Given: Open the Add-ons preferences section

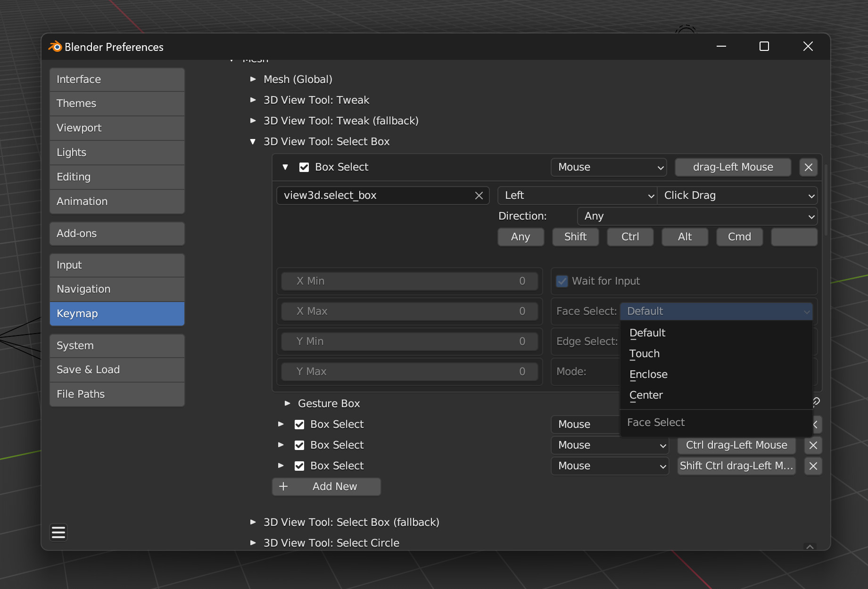Looking at the screenshot, I should [117, 234].
